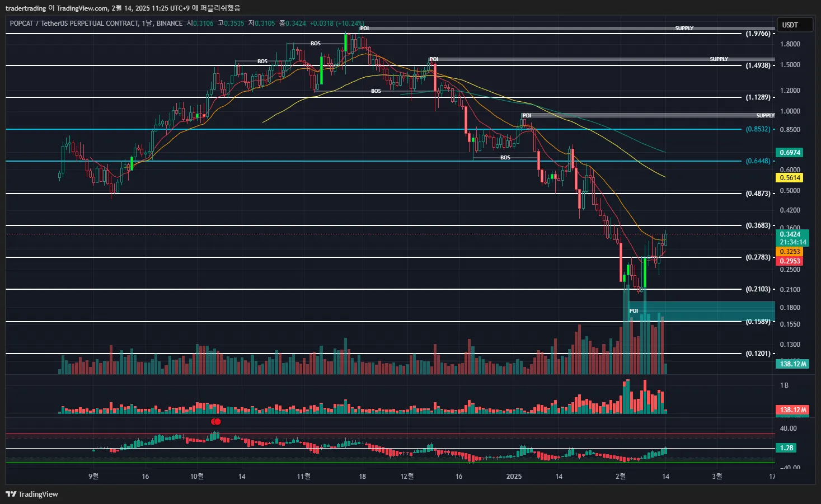This screenshot has height=504, width=821.
Task: Click the 40.00 oscillator axis label
Action: coord(789,428)
